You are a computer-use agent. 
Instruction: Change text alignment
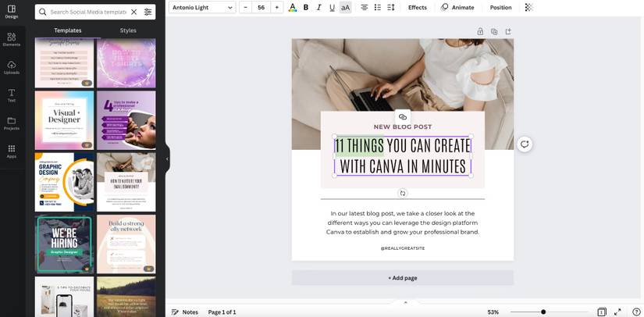point(365,7)
